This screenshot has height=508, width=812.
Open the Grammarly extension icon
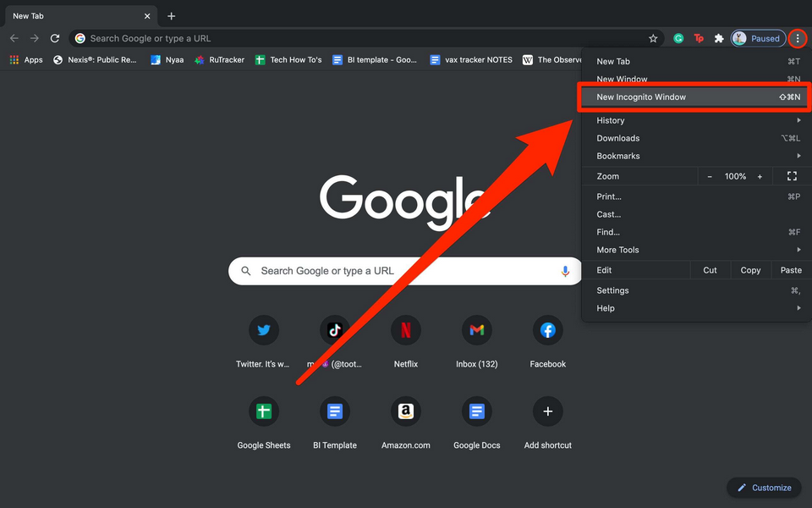point(678,38)
